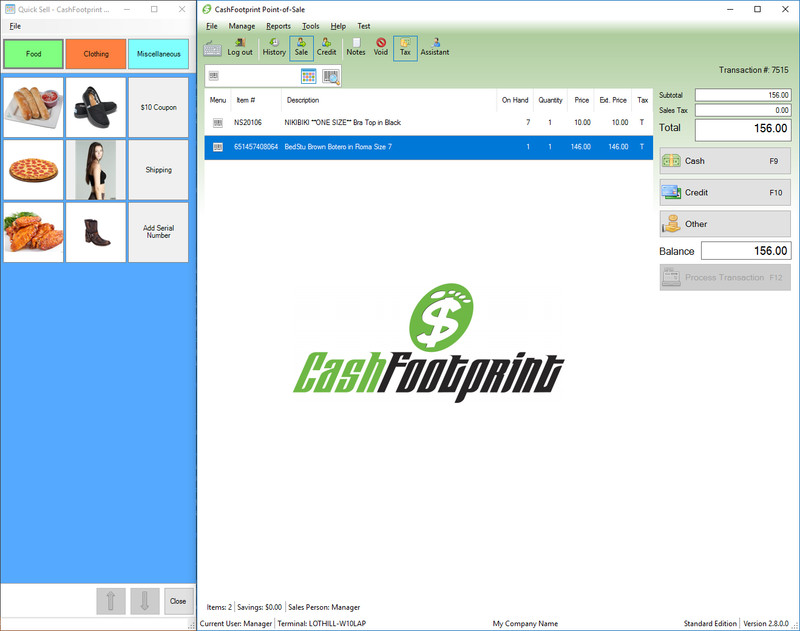Launch the Assistant from toolbar
Screen dimensions: 800x631
pos(435,48)
